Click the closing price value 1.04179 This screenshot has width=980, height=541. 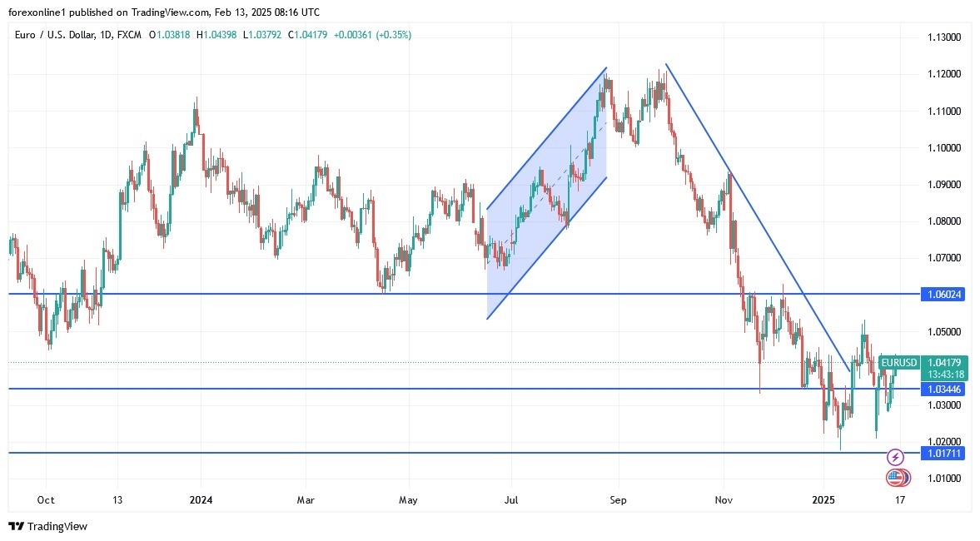coord(313,35)
